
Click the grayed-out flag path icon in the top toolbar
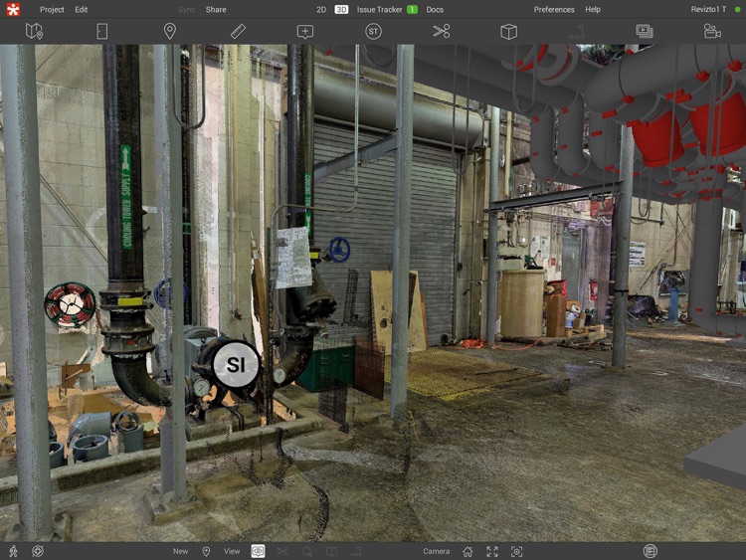pos(577,32)
